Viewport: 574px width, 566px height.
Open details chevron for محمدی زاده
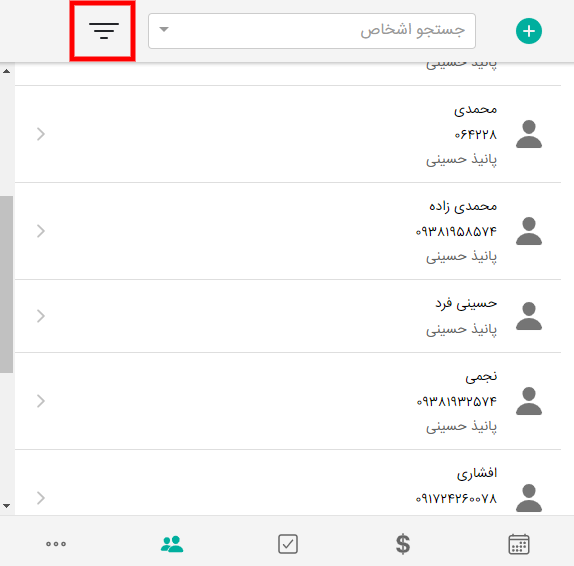click(41, 231)
